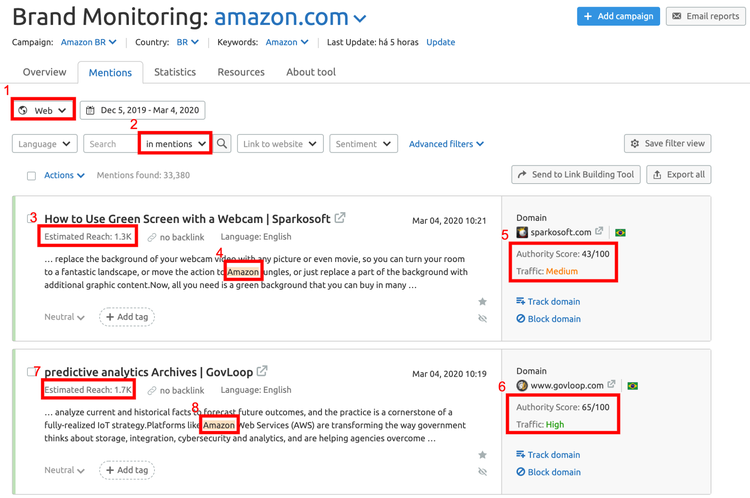The height and width of the screenshot is (498, 750).
Task: Click Brazil flag next to www.govloop.com
Action: coord(632,386)
